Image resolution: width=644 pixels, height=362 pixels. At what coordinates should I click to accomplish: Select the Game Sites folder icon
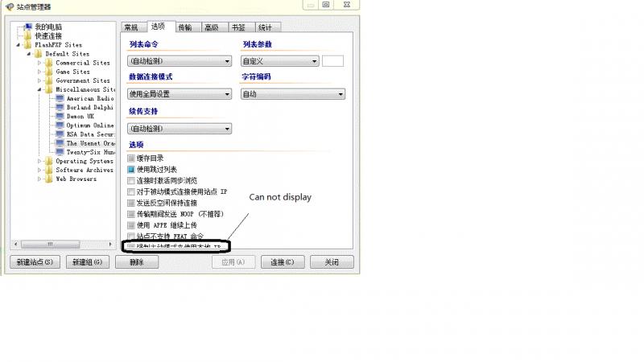pyautogui.click(x=48, y=72)
